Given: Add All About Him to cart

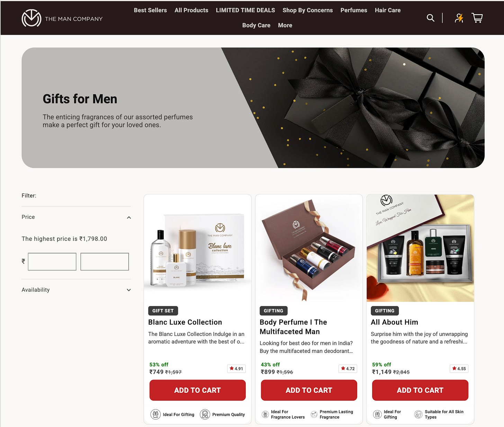Looking at the screenshot, I should tap(420, 390).
